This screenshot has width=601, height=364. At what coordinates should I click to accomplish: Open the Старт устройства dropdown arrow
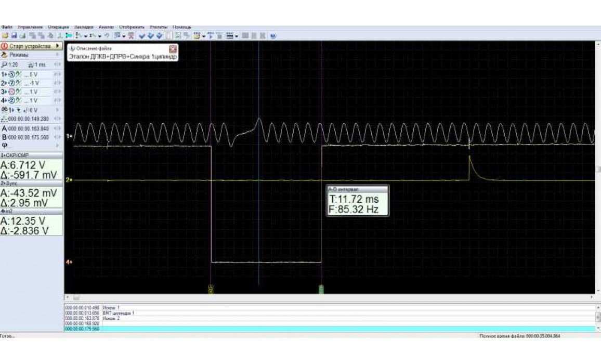[x=58, y=46]
